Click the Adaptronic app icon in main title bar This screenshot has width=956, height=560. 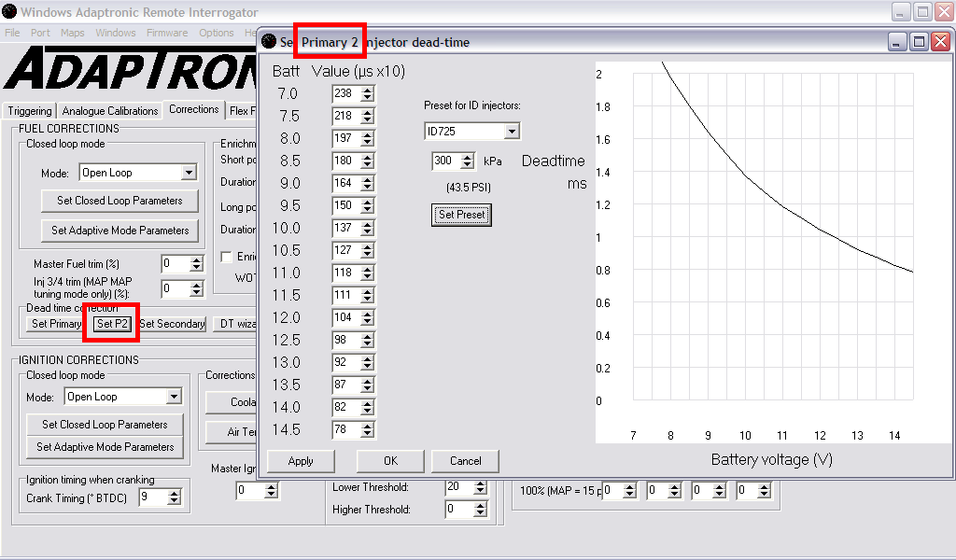9,12
